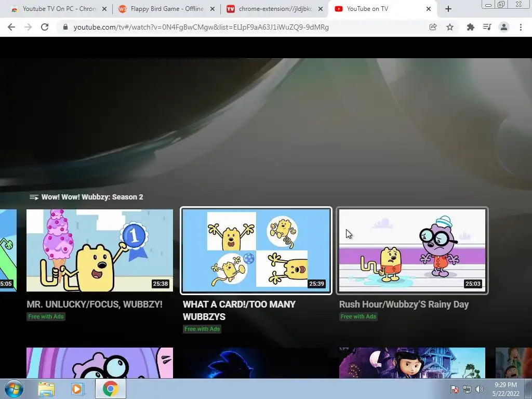
Task: Click the playlist icon beside Wubbzy Season 2
Action: coord(34,197)
